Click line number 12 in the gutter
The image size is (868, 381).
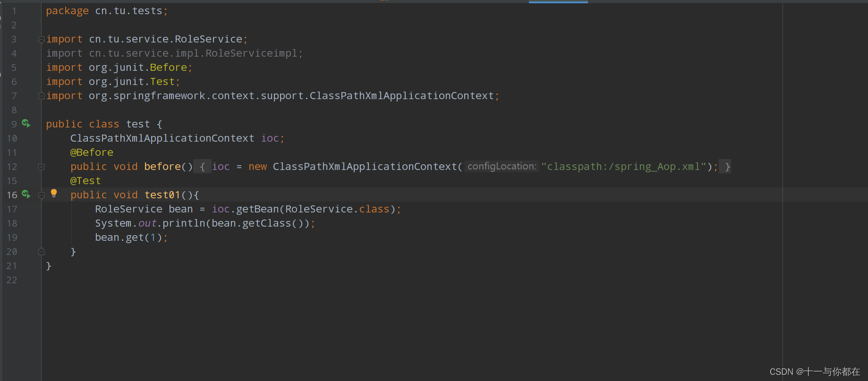pyautogui.click(x=12, y=167)
